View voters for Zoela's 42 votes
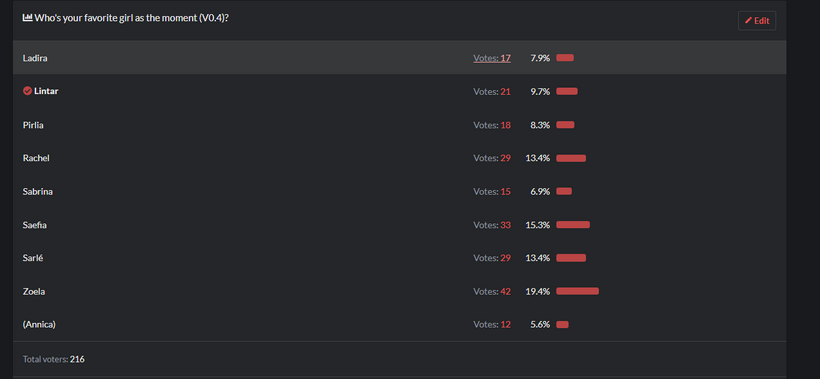The width and height of the screenshot is (820, 379). [492, 291]
